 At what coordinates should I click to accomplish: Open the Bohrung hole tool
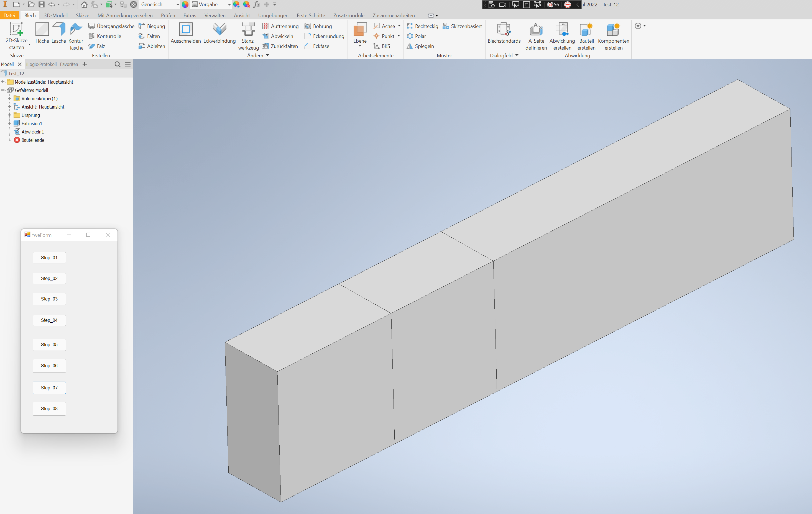tap(318, 26)
